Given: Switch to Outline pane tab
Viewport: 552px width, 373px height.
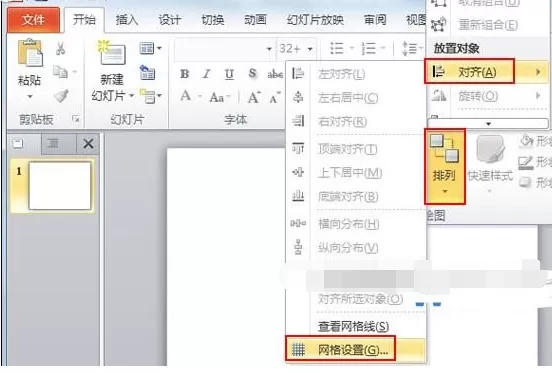Looking at the screenshot, I should (x=53, y=143).
